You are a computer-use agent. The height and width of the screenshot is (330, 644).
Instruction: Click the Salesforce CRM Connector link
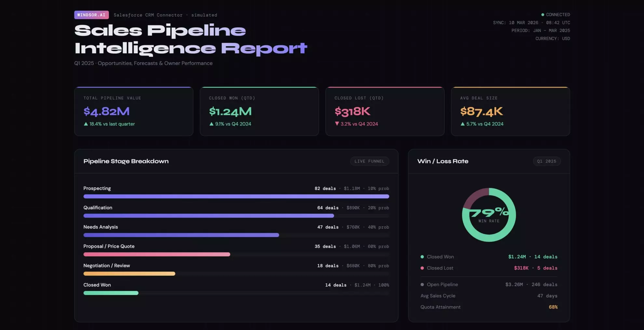[x=148, y=15]
